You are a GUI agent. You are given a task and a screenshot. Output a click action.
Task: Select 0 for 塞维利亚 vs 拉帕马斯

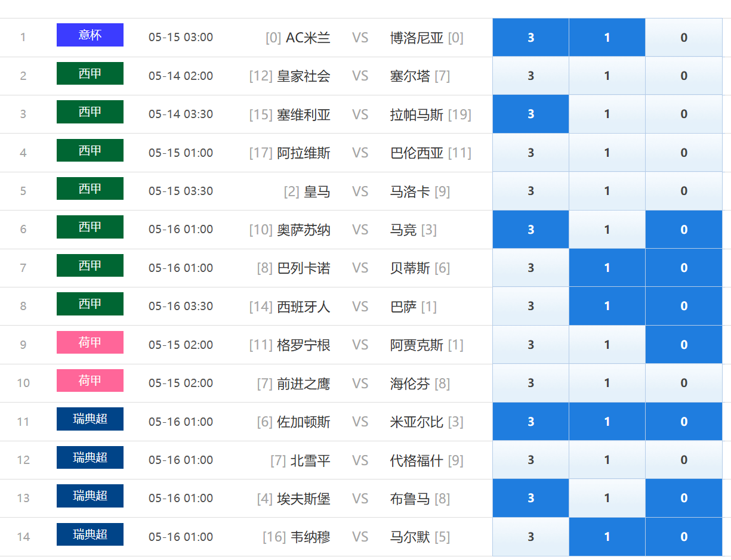684,114
